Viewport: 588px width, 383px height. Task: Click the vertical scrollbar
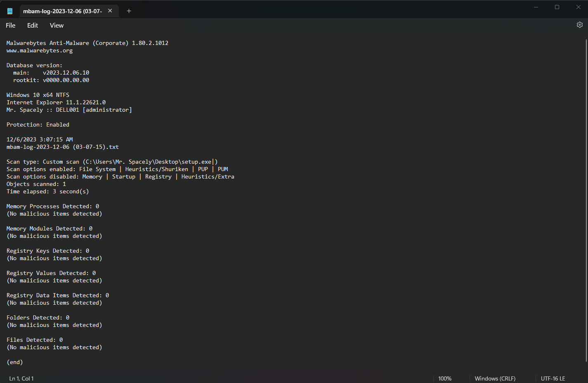pyautogui.click(x=586, y=201)
